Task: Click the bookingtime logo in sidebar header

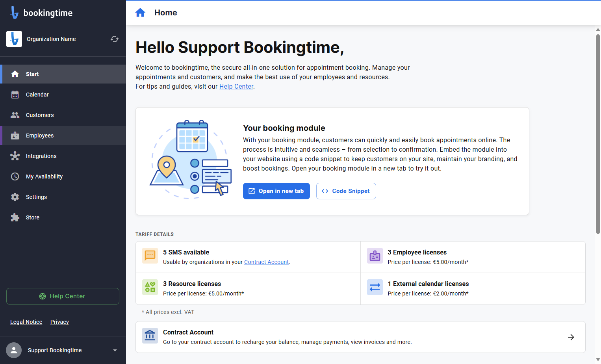Action: pos(42,13)
